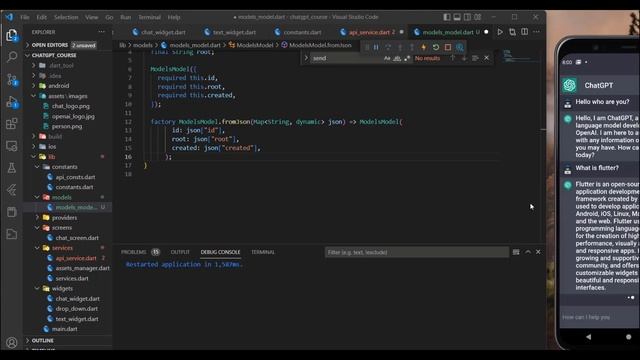Open the widget inspector from debug toolbar
This screenshot has height=360, width=640.
460,47
